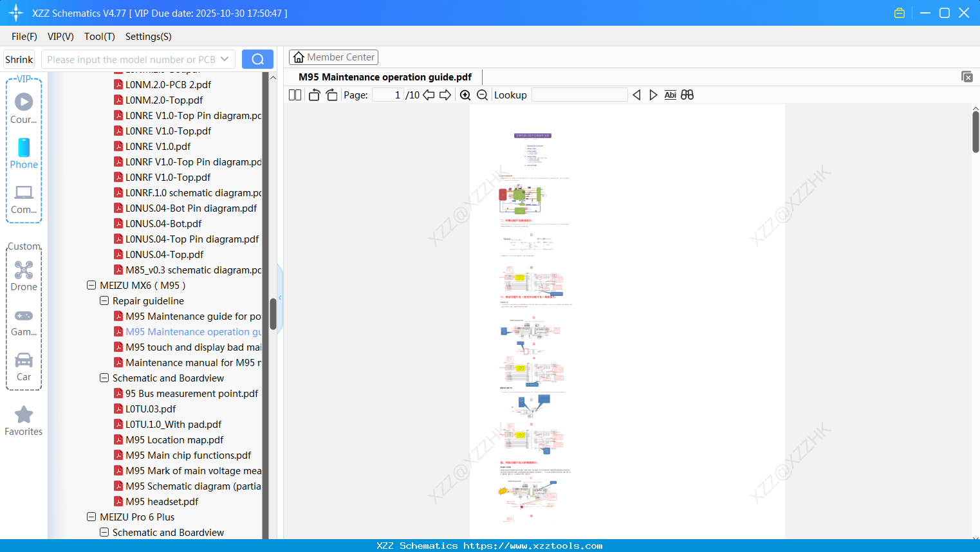Image resolution: width=980 pixels, height=552 pixels.
Task: Go to next page arrow
Action: 445,95
